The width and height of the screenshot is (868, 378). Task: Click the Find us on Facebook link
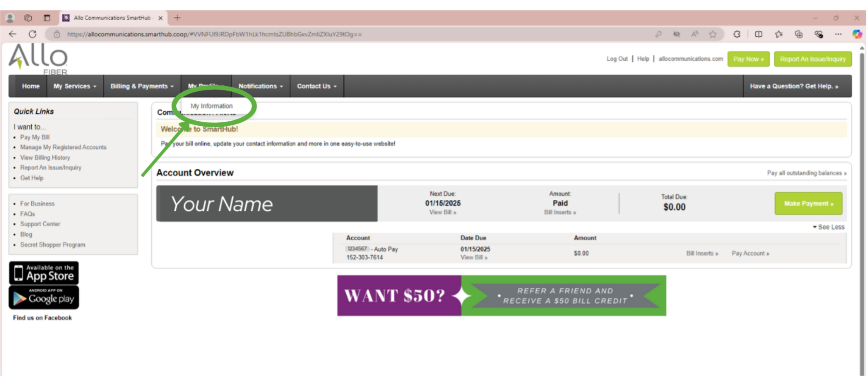click(x=42, y=318)
